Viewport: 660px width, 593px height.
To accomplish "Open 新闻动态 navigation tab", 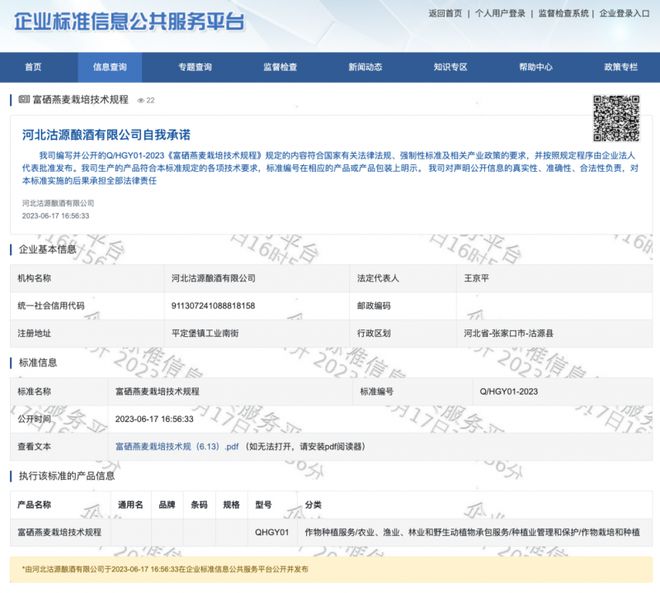I will (x=365, y=67).
